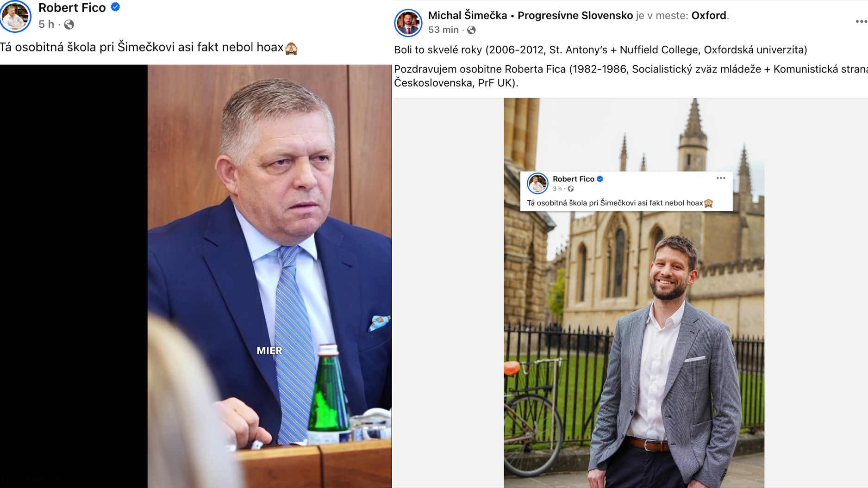Screen dimensions: 868x488
Task: Click the see-no-evil monkey emoji in Fico's post
Action: 291,48
